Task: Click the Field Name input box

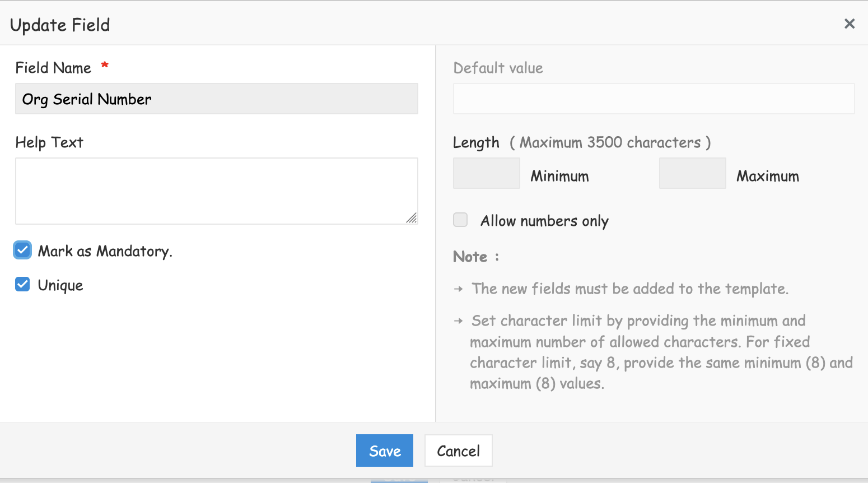Action: [x=217, y=99]
